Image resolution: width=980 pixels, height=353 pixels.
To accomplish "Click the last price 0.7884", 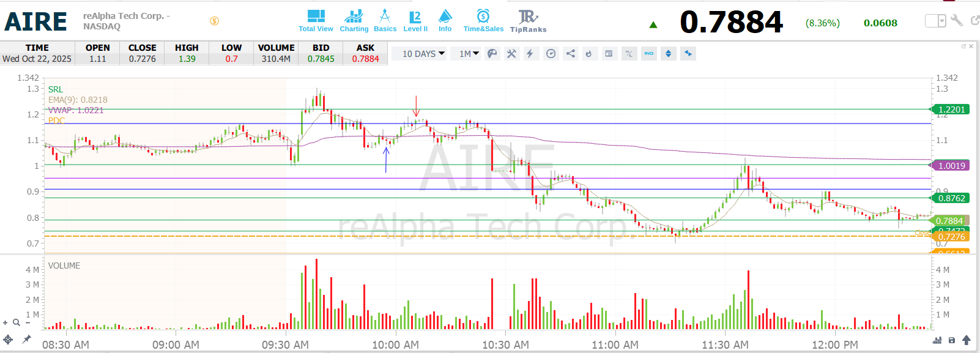I will click(x=731, y=22).
